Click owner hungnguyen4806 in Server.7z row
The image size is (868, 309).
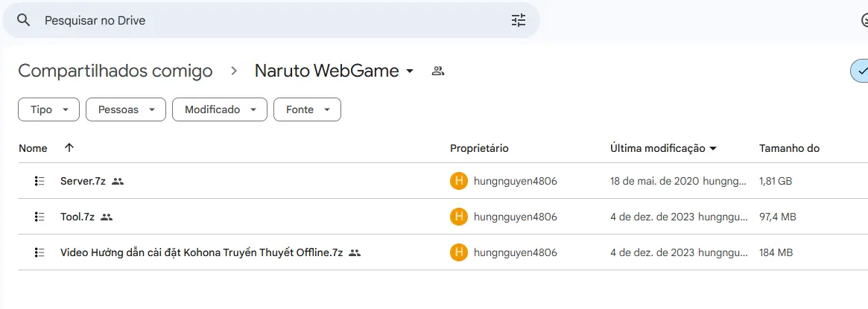516,181
